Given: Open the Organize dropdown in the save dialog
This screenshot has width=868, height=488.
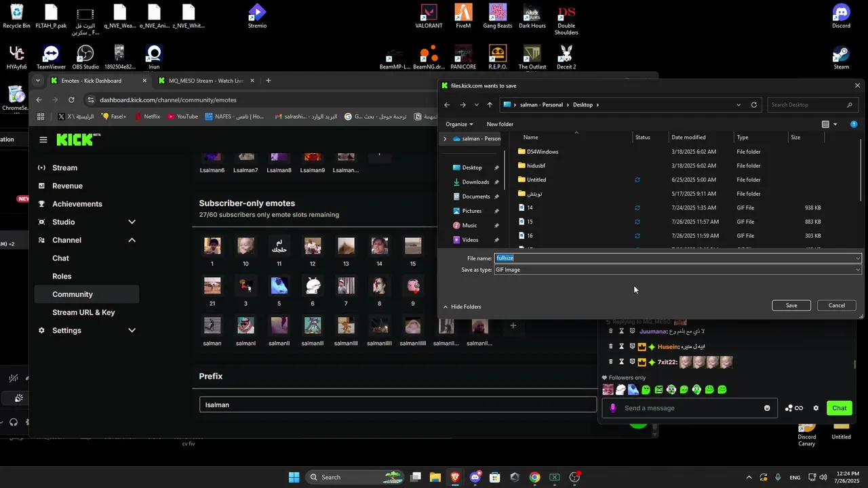Looking at the screenshot, I should [x=460, y=124].
